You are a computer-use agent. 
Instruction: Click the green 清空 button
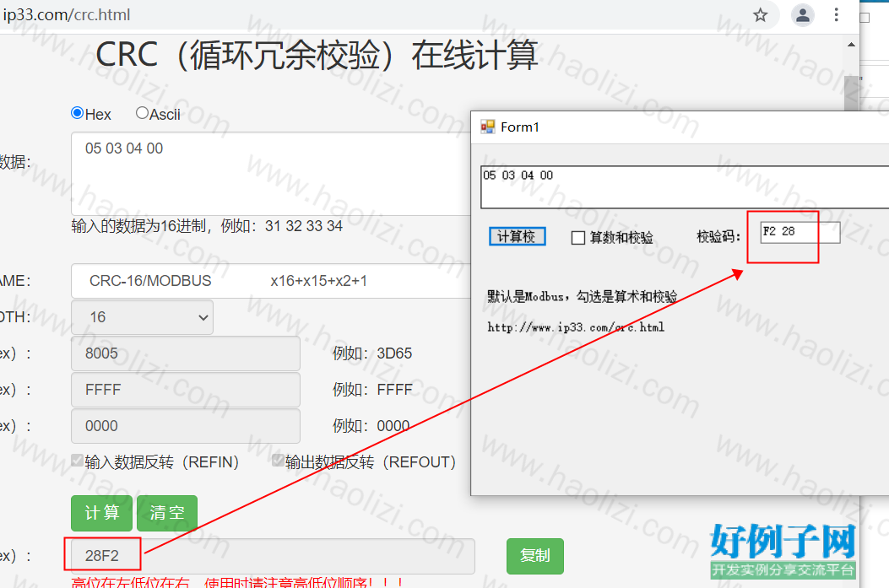(167, 513)
